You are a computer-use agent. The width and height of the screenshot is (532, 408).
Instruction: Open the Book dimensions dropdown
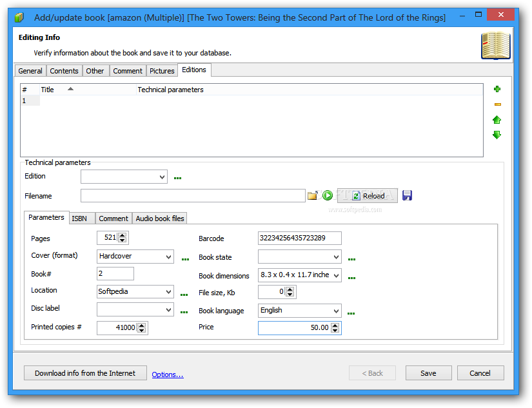coord(336,275)
